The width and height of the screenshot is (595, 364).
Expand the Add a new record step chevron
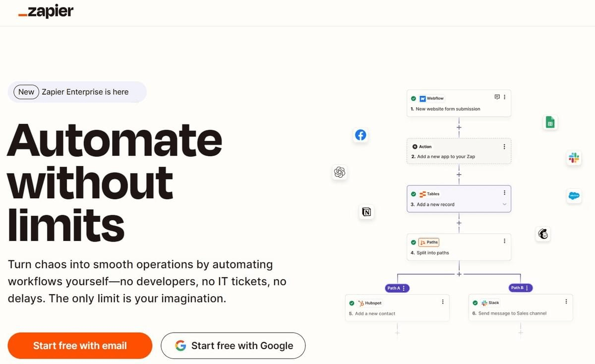click(504, 204)
